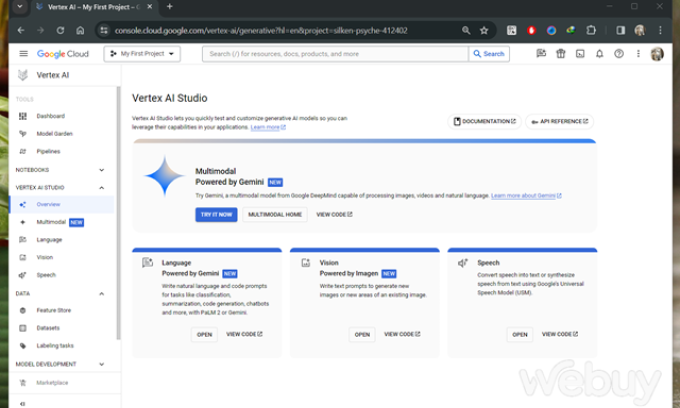Screen dimensions: 680x408
Task: Click the Google Cloud logo
Action: pos(63,54)
